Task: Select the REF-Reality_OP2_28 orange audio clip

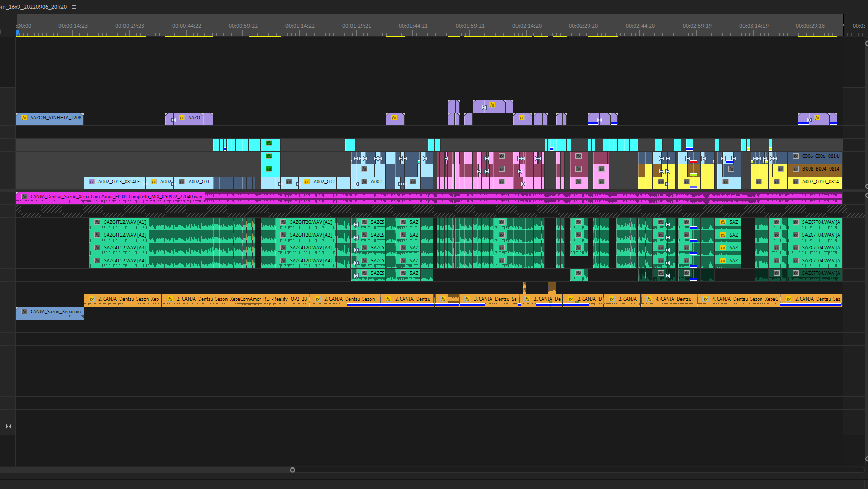Action: point(236,301)
